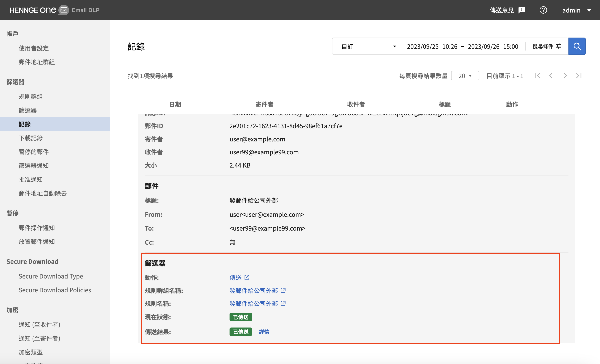Click the end date 2023/09/26 field
600x364 pixels.
(x=483, y=46)
